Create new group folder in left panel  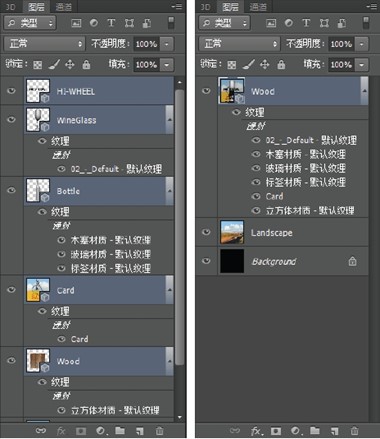(120, 431)
